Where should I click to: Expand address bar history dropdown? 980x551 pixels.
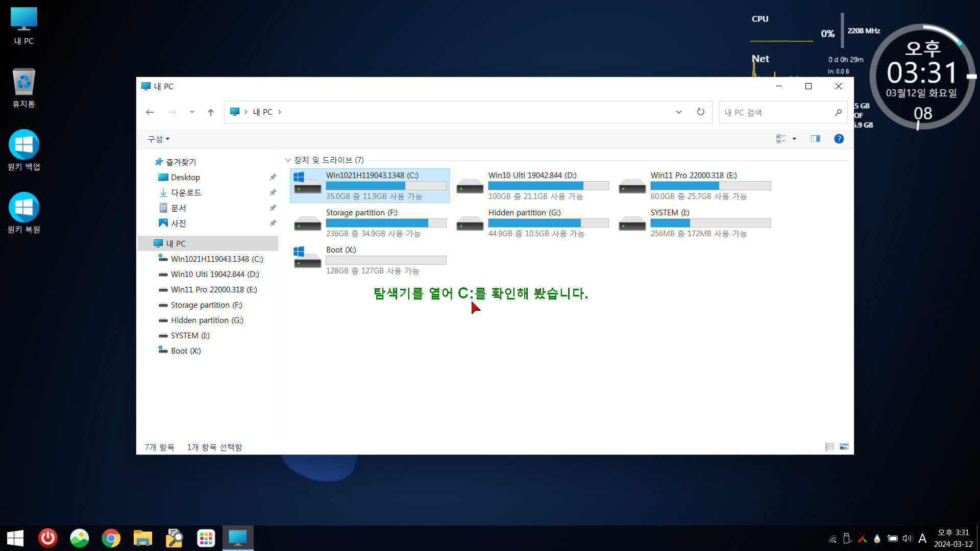[678, 112]
